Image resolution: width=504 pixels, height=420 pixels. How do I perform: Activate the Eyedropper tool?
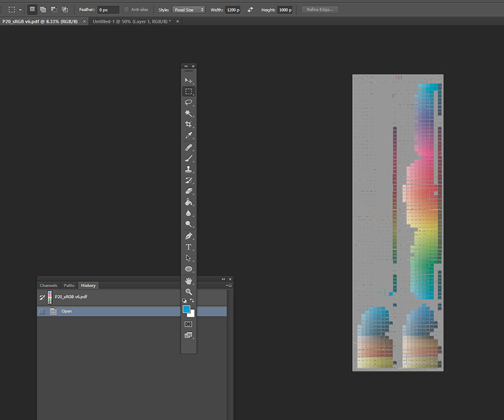click(x=188, y=135)
